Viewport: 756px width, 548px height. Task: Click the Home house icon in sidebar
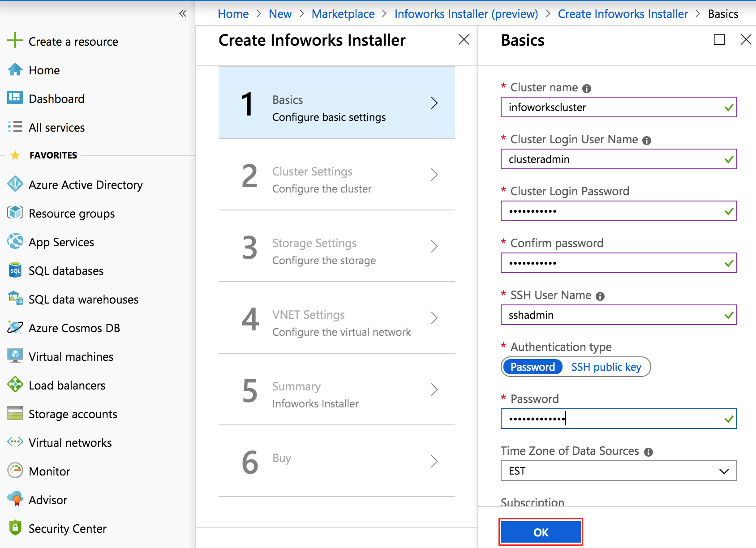tap(15, 69)
